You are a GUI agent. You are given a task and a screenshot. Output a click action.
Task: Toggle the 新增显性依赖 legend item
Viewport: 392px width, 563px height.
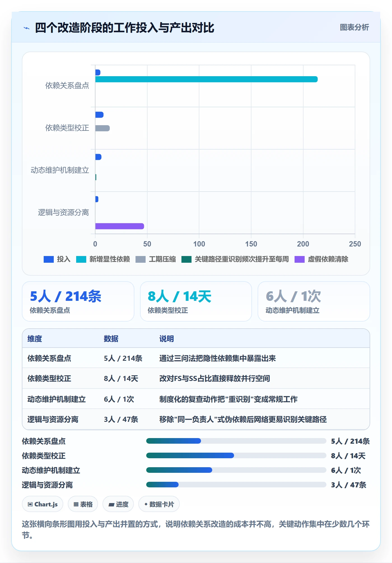pyautogui.click(x=103, y=259)
